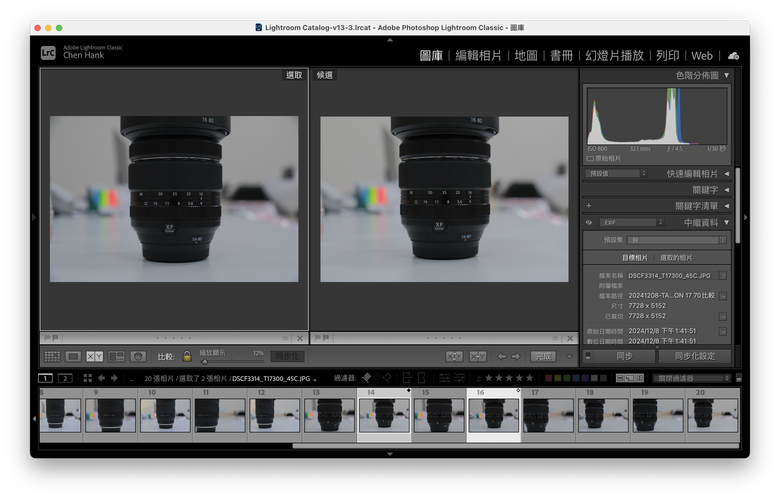Expand the 關鍵字清單 keyword list panel

[x=727, y=205]
